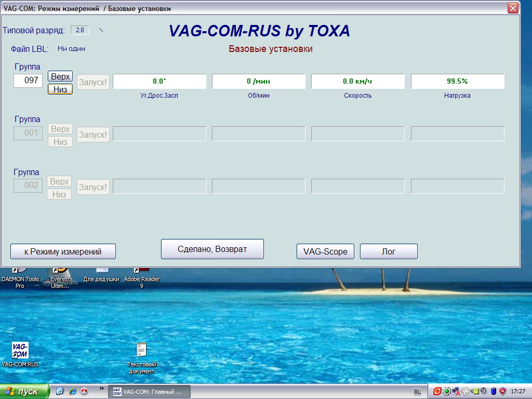Open the RL language indicator in taskbar
Screen dimensions: 532x399
click(418, 391)
